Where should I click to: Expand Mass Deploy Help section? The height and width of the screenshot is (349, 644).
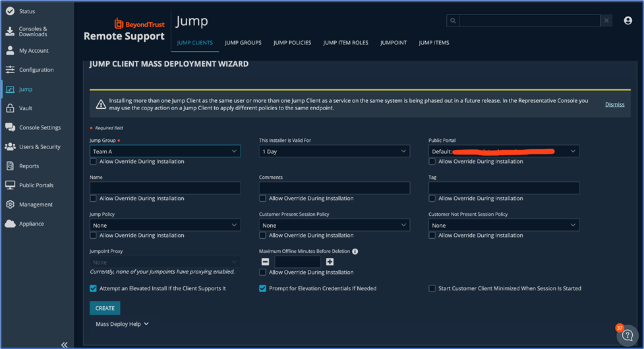(122, 324)
